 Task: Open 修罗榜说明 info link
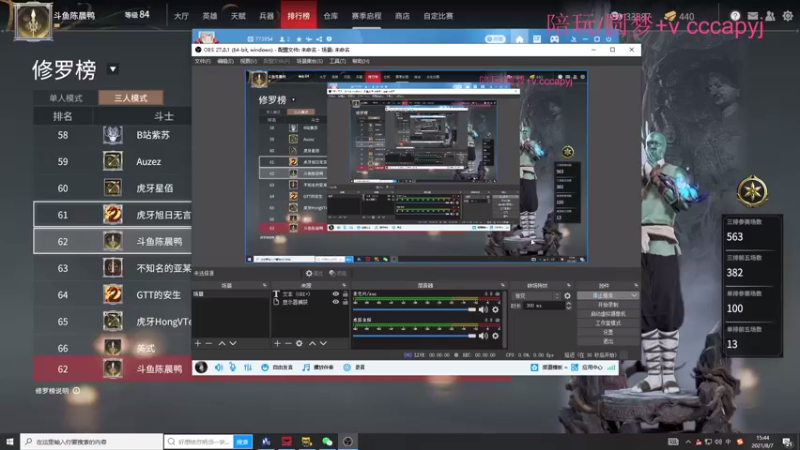[x=57, y=391]
